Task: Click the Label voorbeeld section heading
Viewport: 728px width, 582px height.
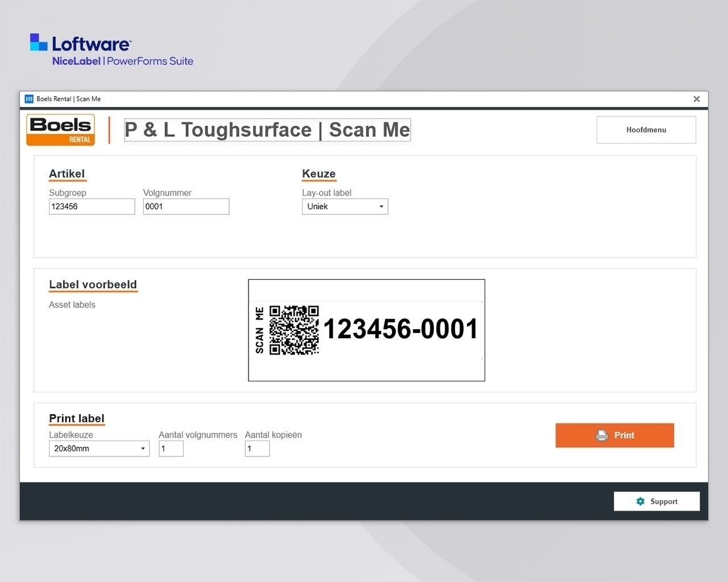Action: coord(93,285)
